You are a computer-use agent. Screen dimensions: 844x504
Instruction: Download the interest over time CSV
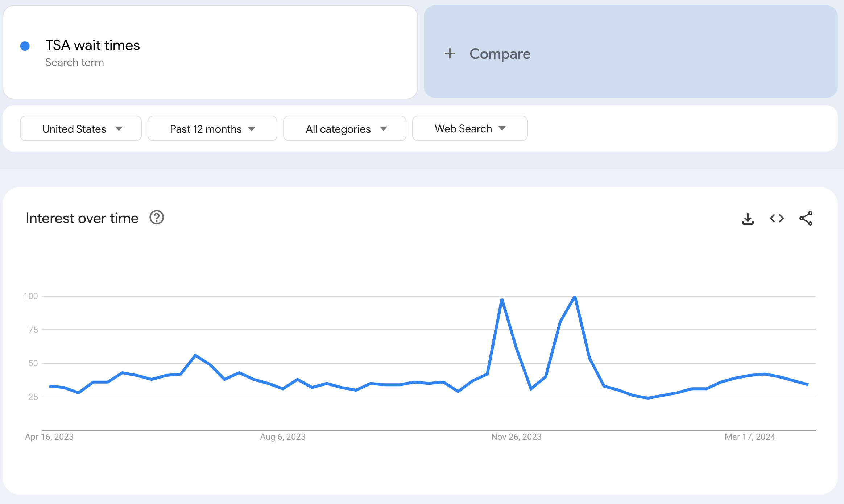tap(748, 219)
